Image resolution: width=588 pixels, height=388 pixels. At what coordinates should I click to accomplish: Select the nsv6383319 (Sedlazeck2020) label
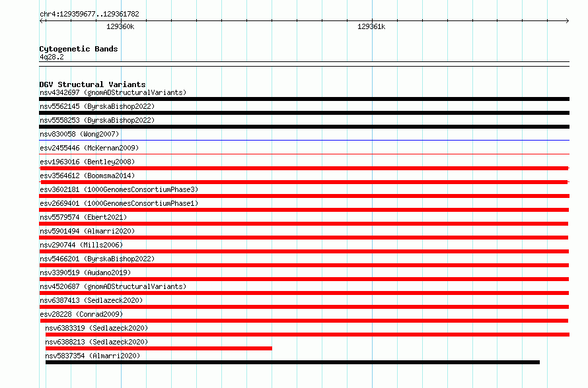[x=96, y=328]
